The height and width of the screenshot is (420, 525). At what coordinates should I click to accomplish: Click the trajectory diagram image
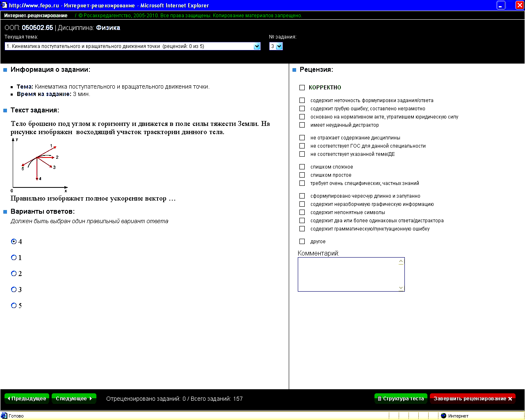pos(39,165)
